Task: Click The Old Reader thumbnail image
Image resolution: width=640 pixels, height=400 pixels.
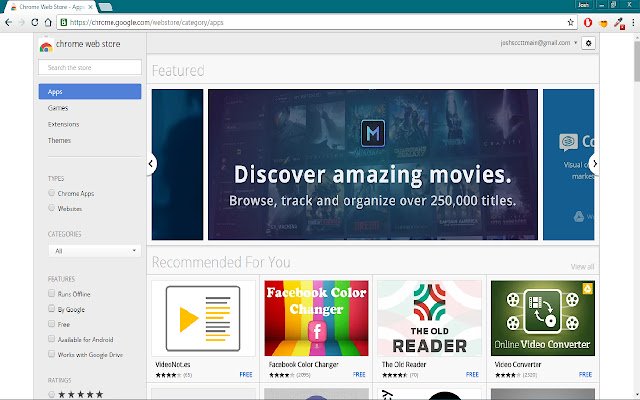Action: pos(429,318)
